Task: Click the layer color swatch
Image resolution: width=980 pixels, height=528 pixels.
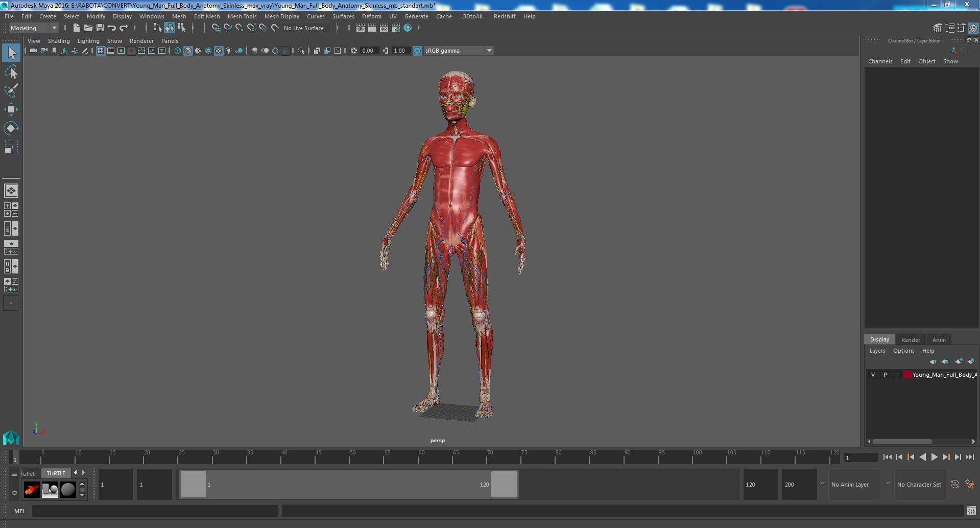Action: tap(907, 375)
